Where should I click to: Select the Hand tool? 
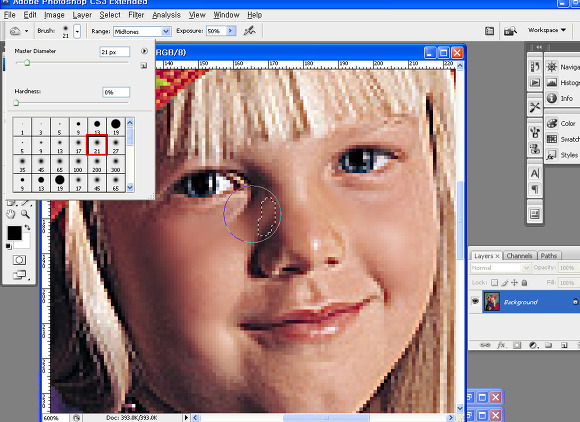tap(11, 213)
